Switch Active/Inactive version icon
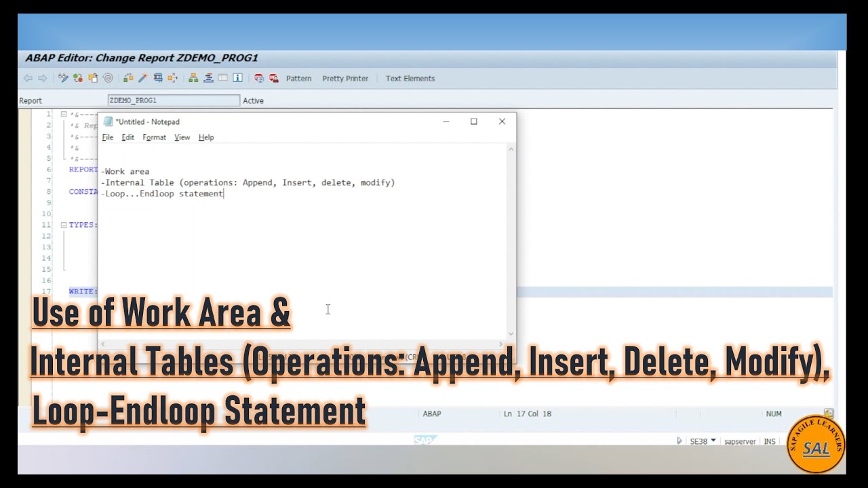The width and height of the screenshot is (868, 488). tap(78, 78)
